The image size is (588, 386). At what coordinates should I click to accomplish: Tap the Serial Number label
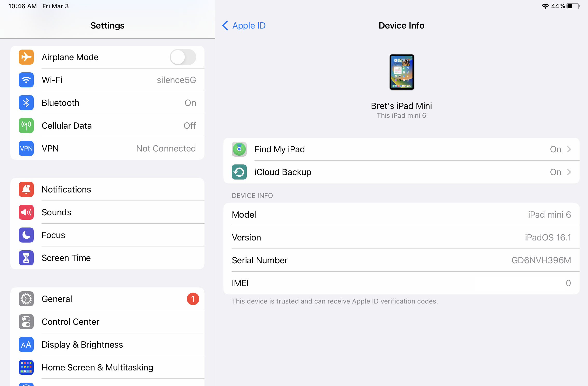260,260
